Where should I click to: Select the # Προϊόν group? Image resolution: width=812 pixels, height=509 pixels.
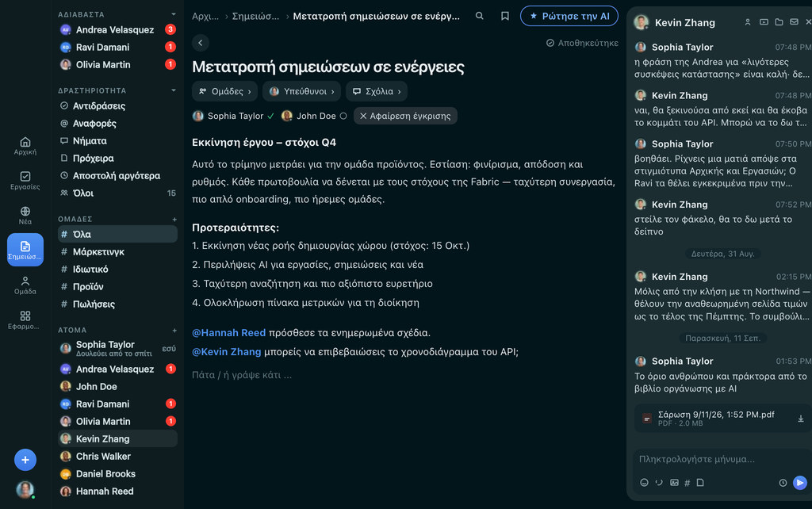click(x=117, y=286)
